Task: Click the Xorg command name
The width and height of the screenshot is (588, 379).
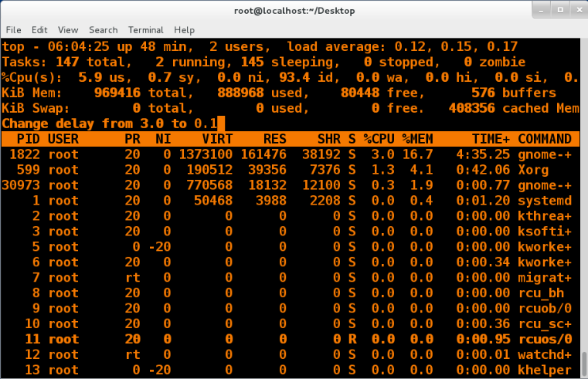Action: [533, 170]
